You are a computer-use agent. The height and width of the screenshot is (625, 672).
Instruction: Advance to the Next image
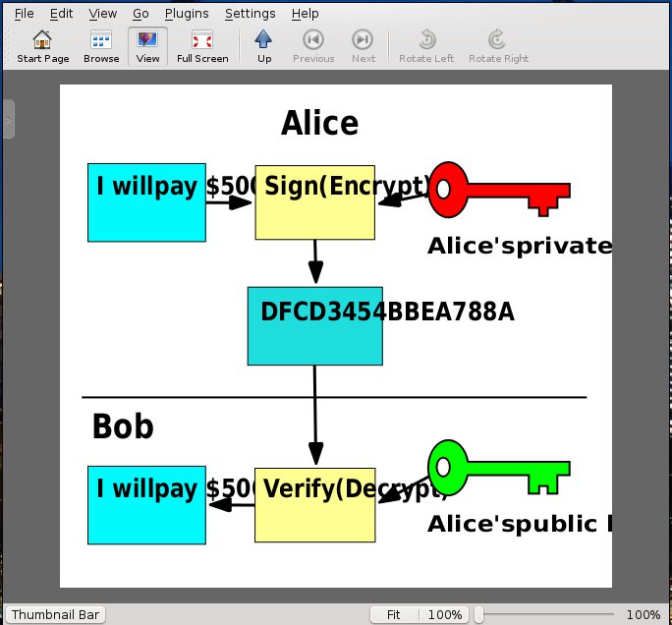coord(363,46)
